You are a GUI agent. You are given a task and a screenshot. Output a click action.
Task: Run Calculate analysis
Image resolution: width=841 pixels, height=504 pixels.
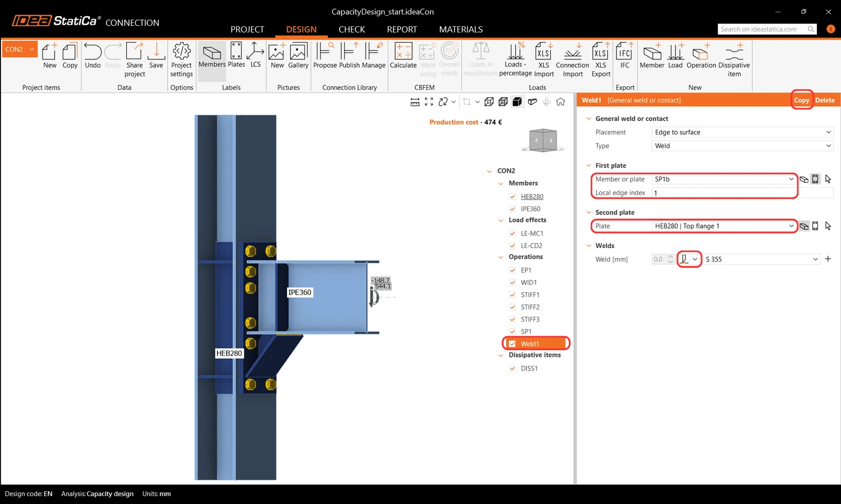click(403, 56)
